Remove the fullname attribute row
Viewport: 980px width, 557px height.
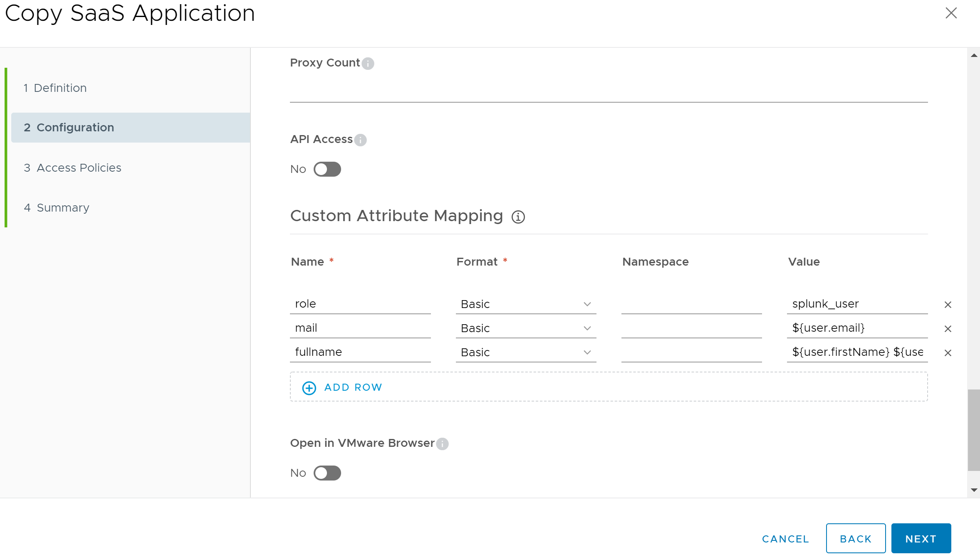948,353
